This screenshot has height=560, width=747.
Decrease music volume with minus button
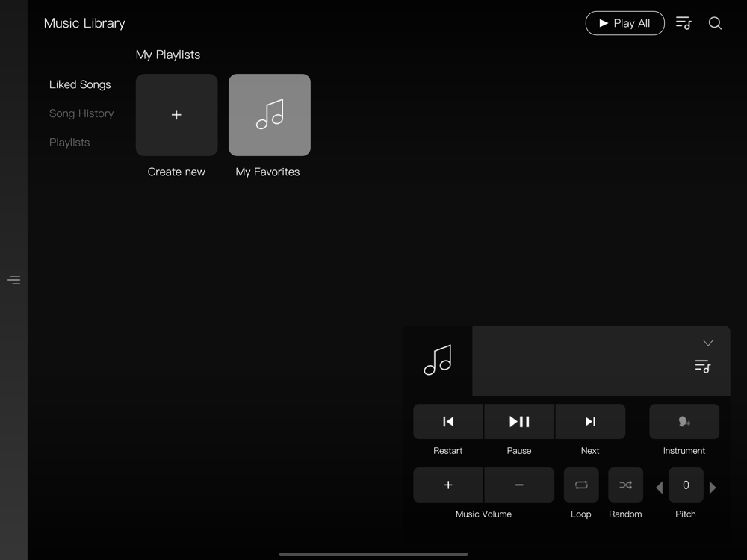(519, 485)
